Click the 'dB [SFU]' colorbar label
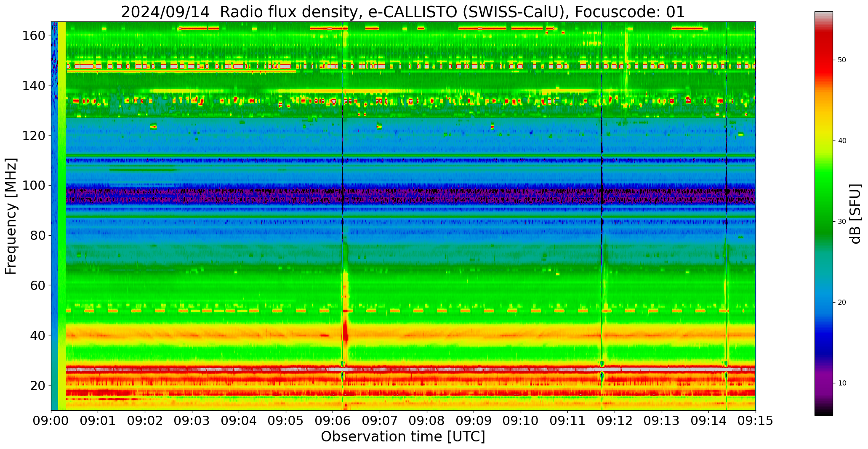Image resolution: width=868 pixels, height=449 pixels. click(855, 213)
